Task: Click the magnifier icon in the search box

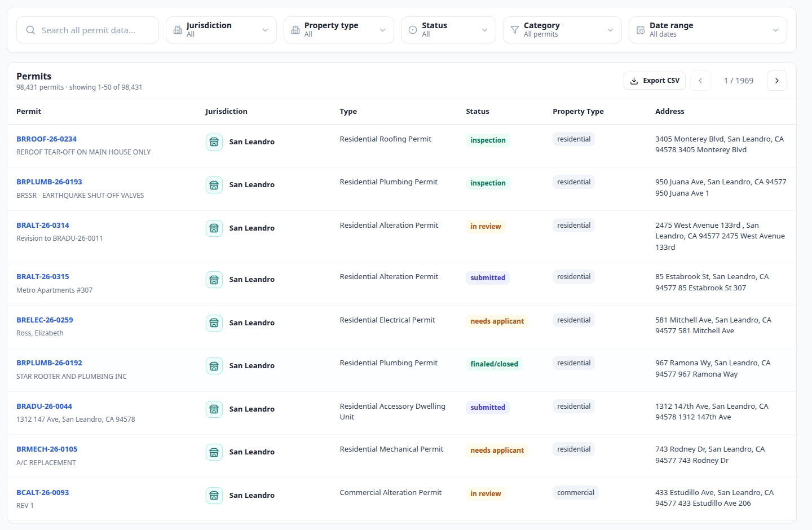Action: [30, 30]
